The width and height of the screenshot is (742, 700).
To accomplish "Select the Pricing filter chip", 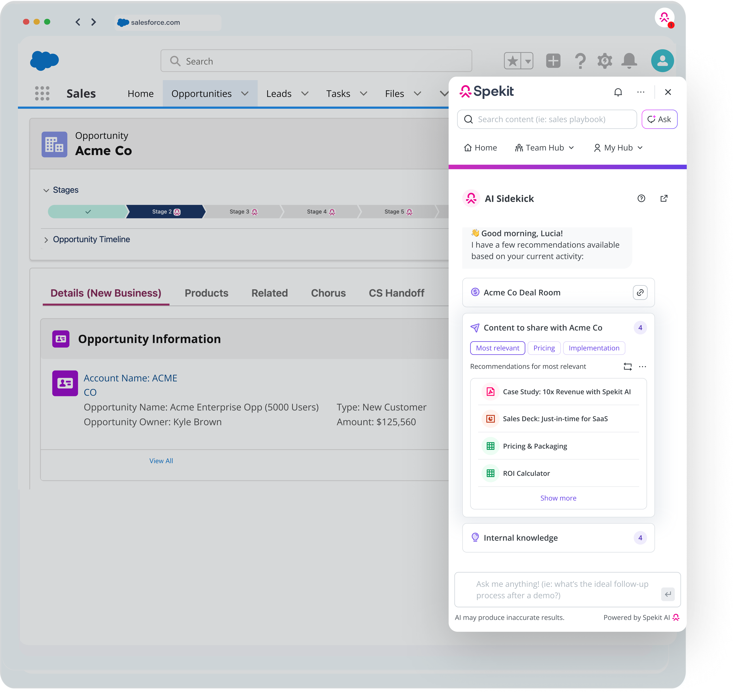I will click(544, 348).
